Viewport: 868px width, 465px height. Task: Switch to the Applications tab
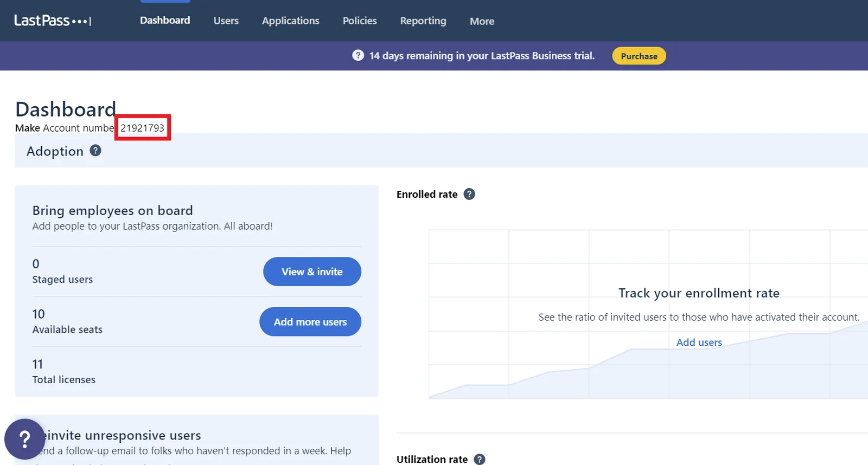point(291,21)
